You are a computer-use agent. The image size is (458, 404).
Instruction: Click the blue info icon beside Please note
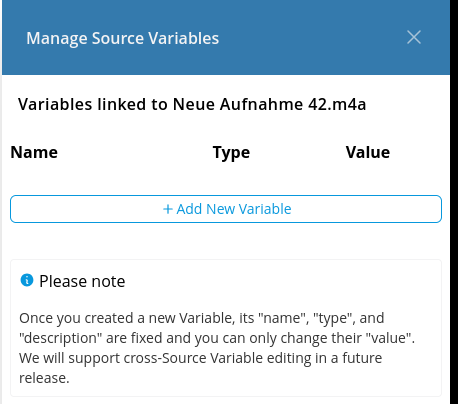point(27,280)
